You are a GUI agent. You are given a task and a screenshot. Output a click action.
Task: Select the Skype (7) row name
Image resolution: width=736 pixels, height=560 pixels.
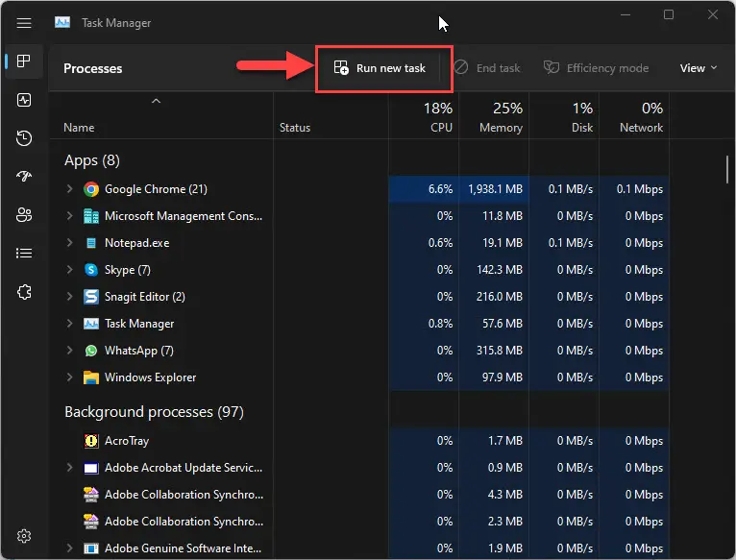[x=127, y=270]
